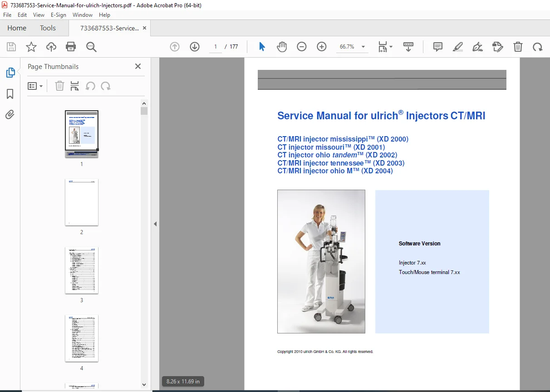Toggle scrolling read mode icon
The image size is (550, 392).
coord(408,47)
